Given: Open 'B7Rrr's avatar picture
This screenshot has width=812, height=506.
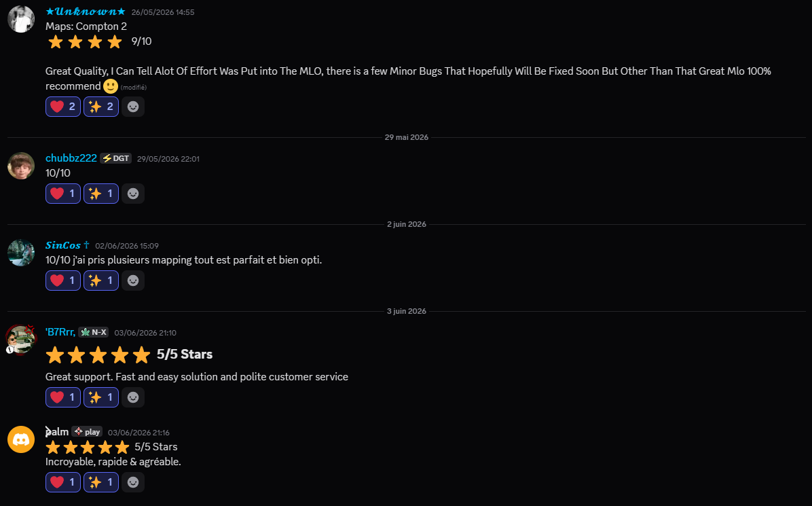Looking at the screenshot, I should [x=21, y=340].
